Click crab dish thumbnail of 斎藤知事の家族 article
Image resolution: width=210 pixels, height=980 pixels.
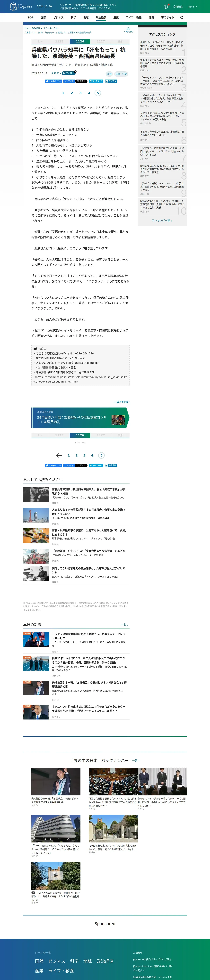[36, 536]
